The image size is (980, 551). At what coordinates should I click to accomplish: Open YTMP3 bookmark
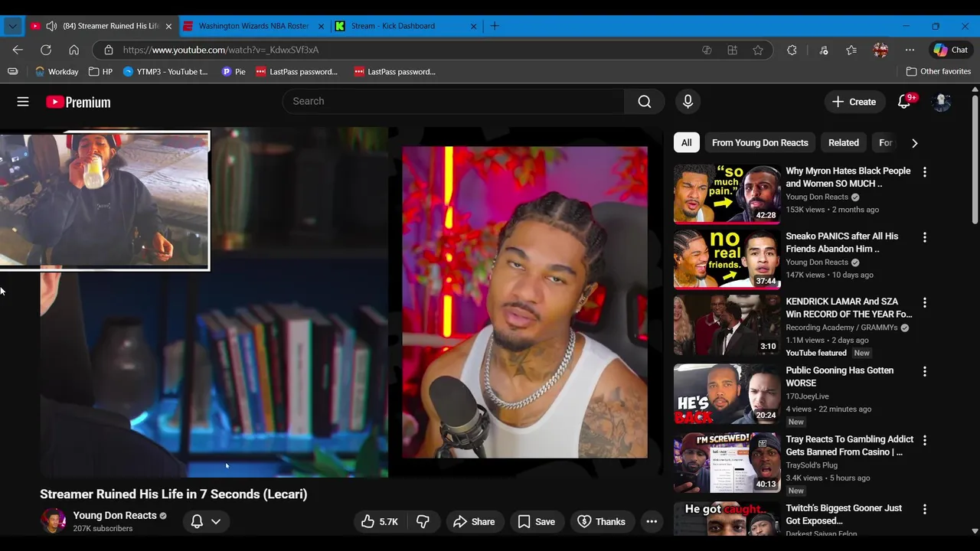coord(165,71)
